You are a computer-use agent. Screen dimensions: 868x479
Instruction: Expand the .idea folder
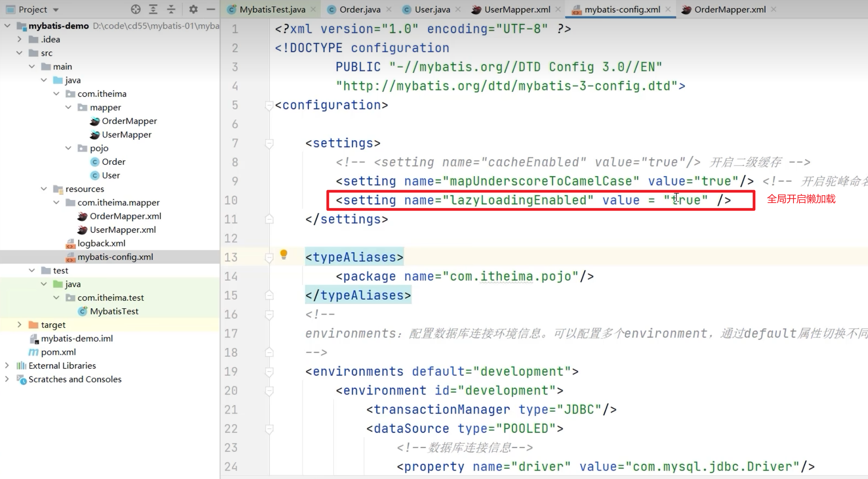(x=20, y=40)
